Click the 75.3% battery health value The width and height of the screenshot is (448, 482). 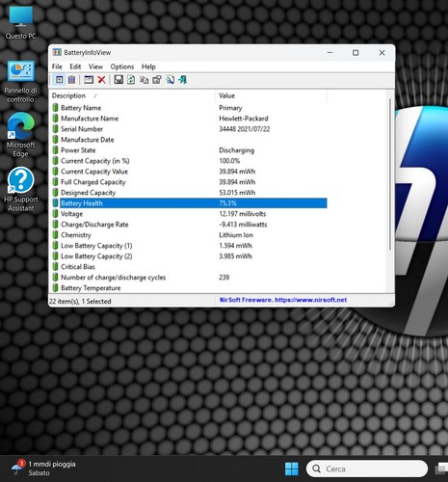click(x=227, y=203)
